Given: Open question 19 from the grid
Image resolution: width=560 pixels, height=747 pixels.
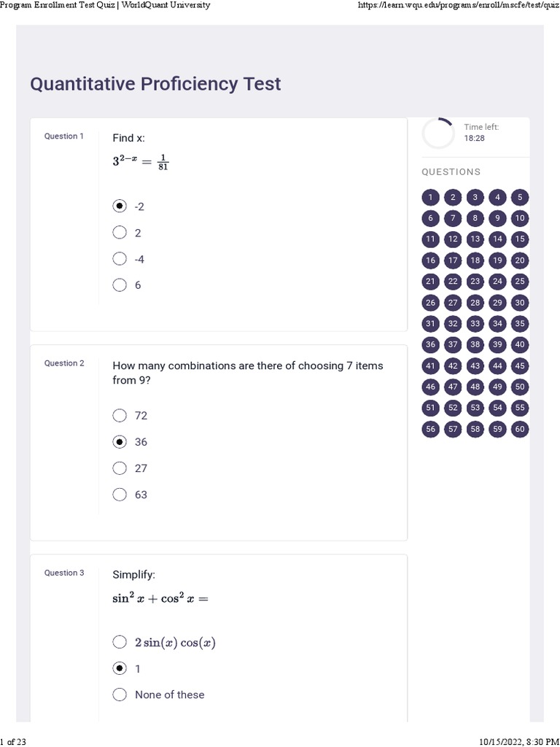Looking at the screenshot, I should click(497, 260).
